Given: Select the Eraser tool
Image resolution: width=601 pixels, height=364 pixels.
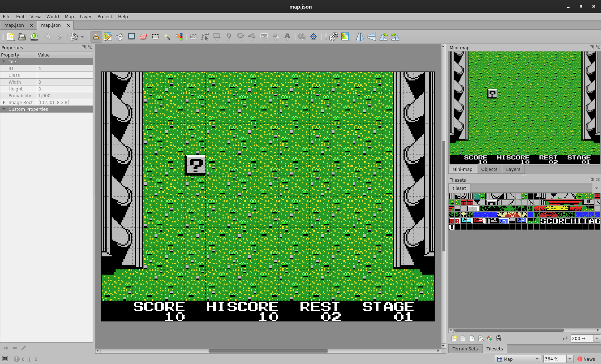Looking at the screenshot, I should (143, 36).
